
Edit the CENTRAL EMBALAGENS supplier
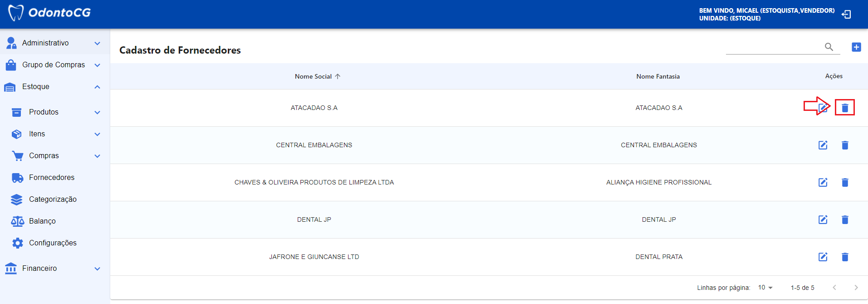pyautogui.click(x=823, y=145)
